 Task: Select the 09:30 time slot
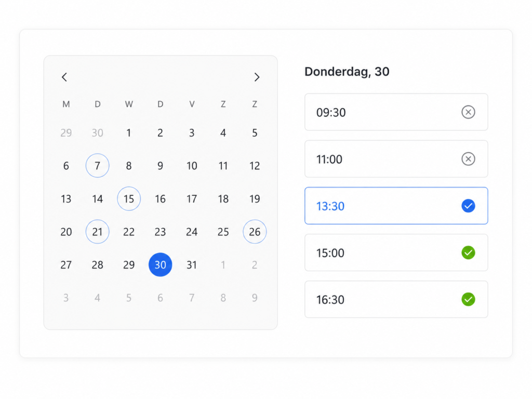tap(396, 112)
